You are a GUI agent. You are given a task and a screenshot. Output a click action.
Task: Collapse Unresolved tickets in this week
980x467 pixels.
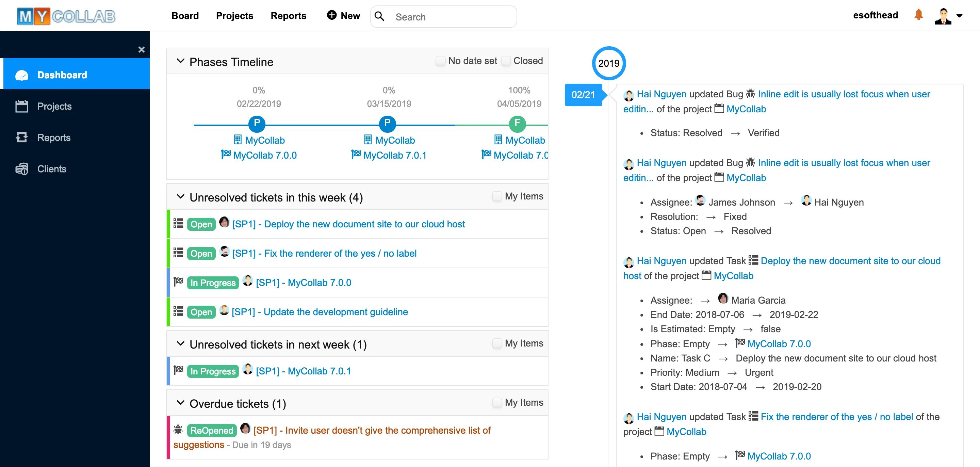[x=181, y=197]
